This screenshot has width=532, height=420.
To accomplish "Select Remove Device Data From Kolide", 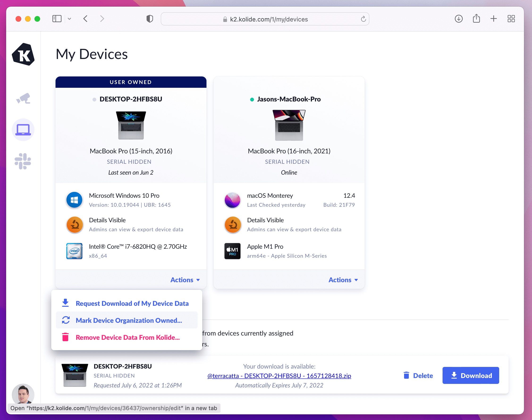I will (x=128, y=337).
